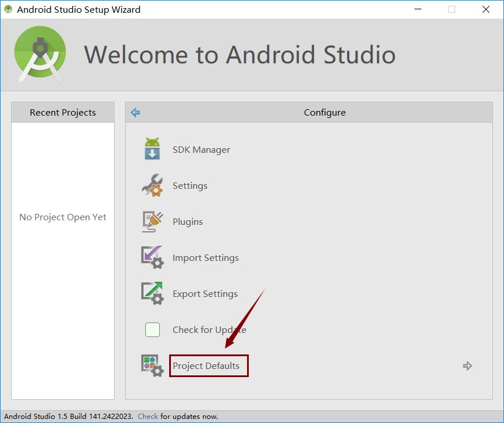
Task: Click the Import Settings arrow icon
Action: (152, 257)
